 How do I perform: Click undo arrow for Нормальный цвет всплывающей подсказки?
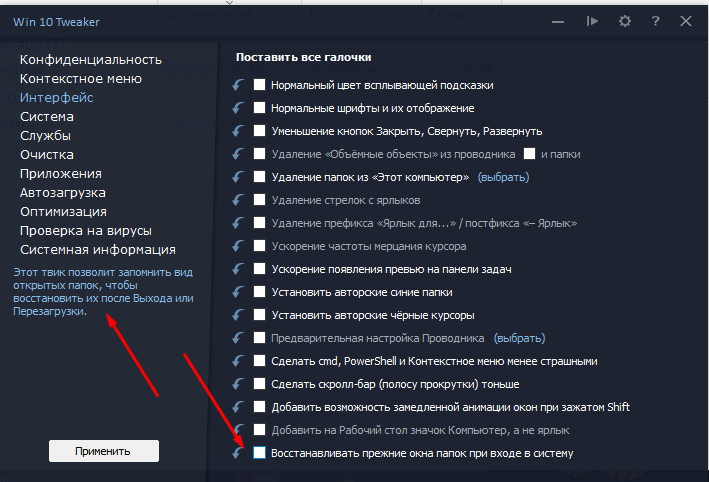click(238, 85)
